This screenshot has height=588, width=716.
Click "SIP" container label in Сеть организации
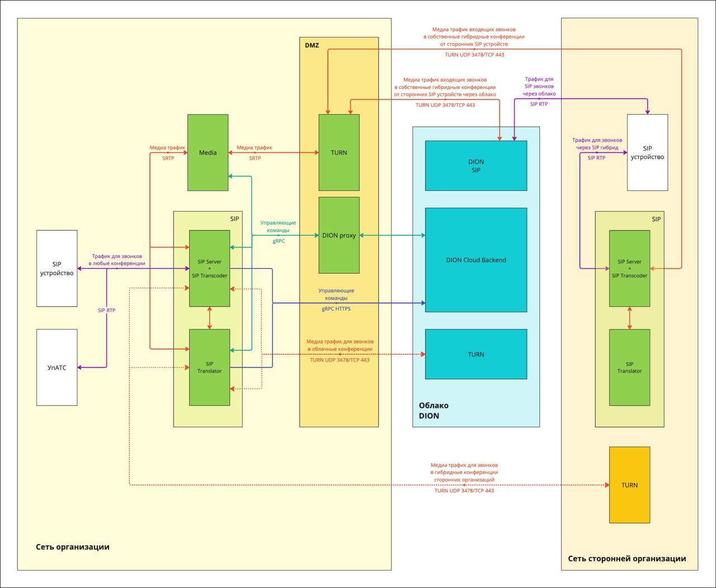tap(234, 219)
